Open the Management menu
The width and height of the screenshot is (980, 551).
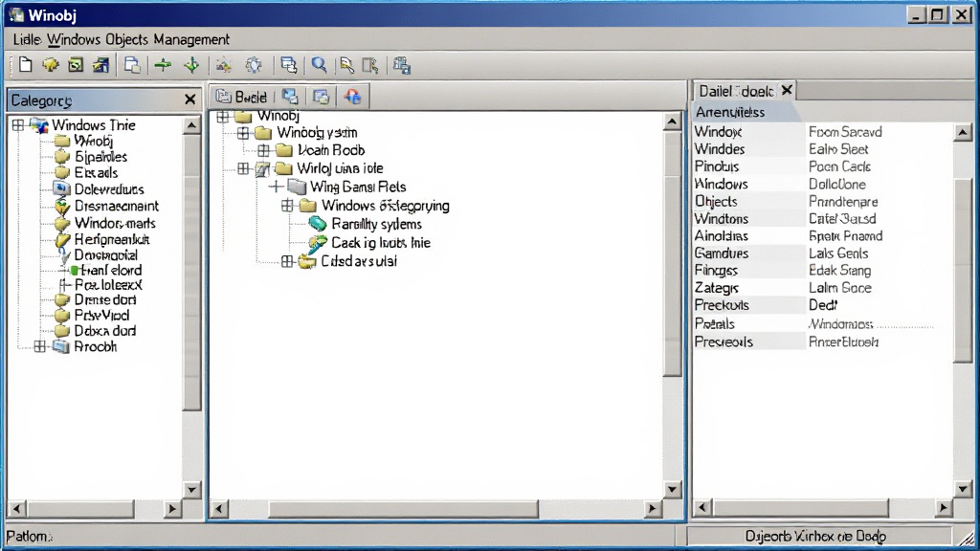pos(191,39)
